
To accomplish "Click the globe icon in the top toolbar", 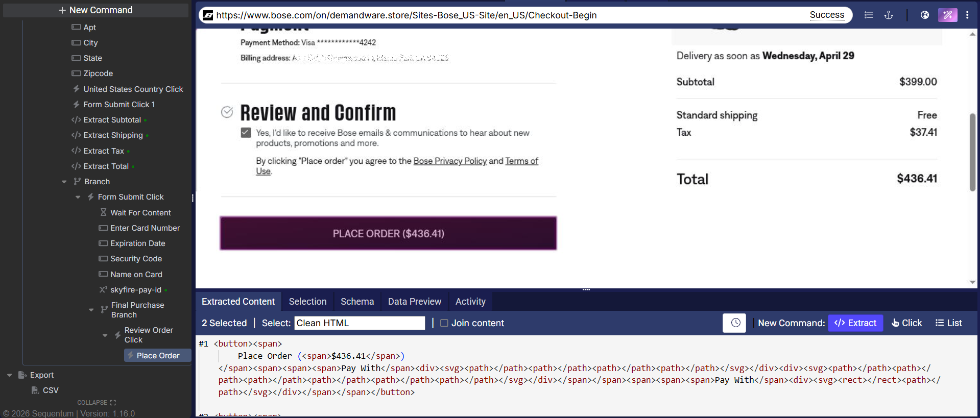I will point(924,15).
